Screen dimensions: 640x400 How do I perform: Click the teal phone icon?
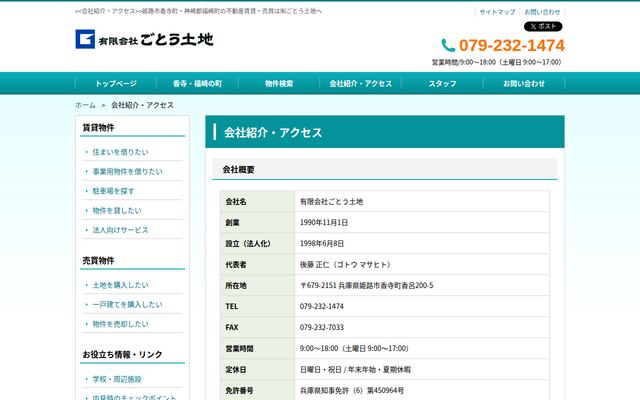(448, 45)
